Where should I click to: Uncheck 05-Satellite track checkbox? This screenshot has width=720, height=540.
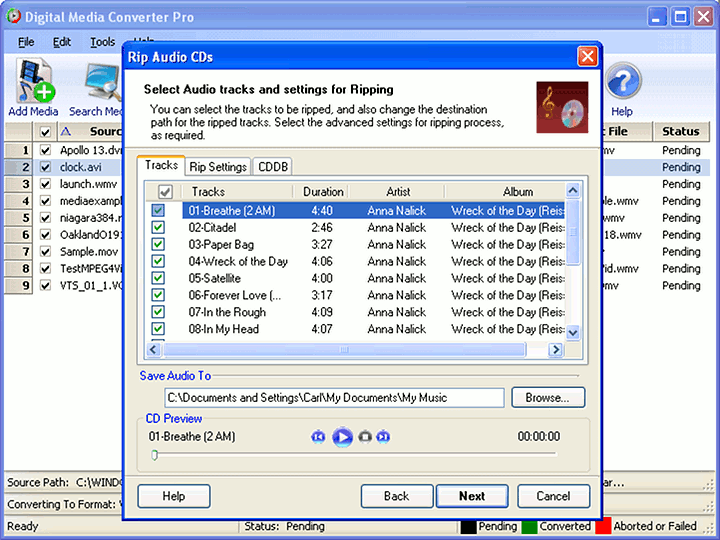(158, 278)
